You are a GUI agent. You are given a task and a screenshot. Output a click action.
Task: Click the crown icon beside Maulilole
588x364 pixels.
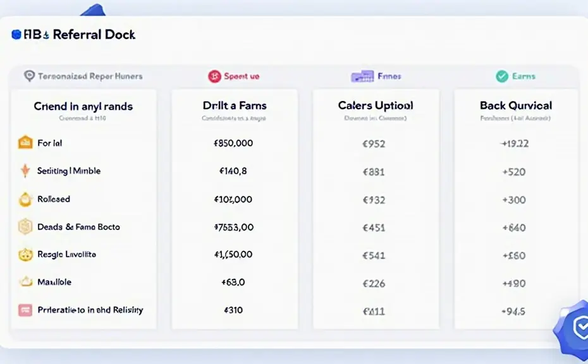click(x=25, y=282)
